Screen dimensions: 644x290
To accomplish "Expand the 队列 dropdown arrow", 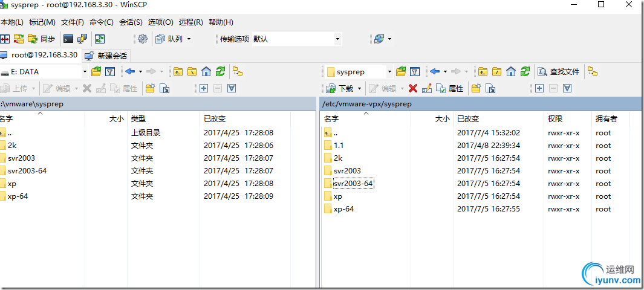I will point(189,39).
